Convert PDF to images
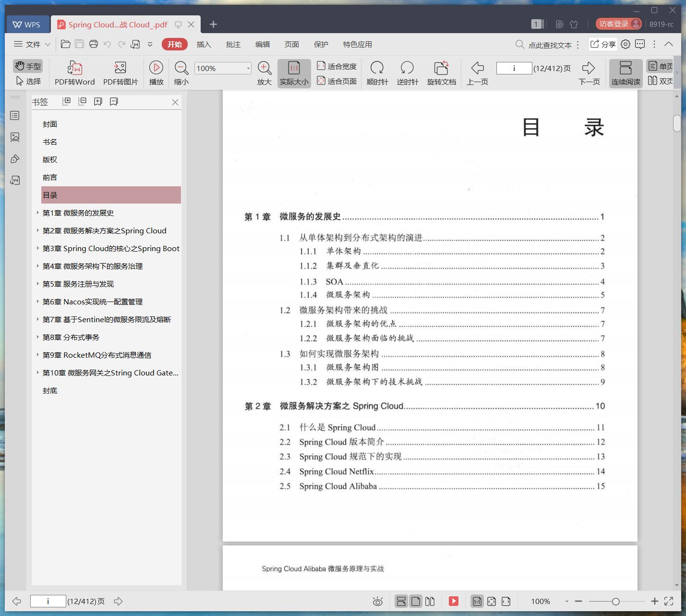 (x=120, y=73)
